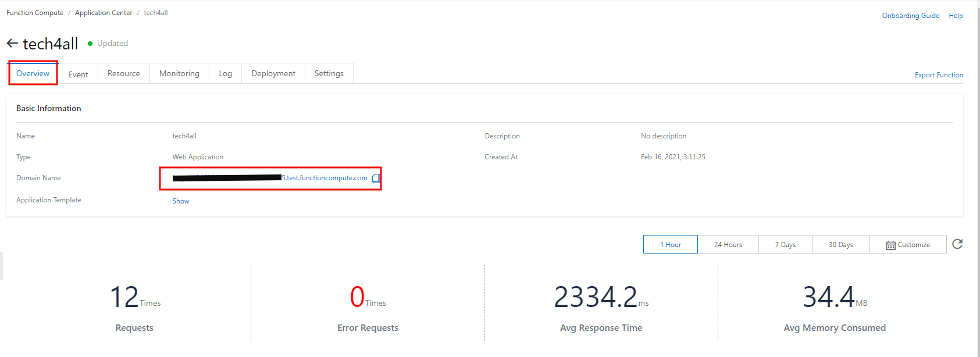The image size is (980, 357).
Task: Switch to the Overview tab
Action: (x=33, y=73)
